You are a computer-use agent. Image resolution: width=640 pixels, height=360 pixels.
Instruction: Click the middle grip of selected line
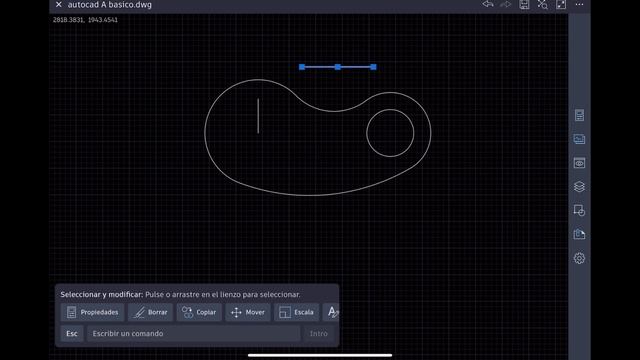coord(338,67)
